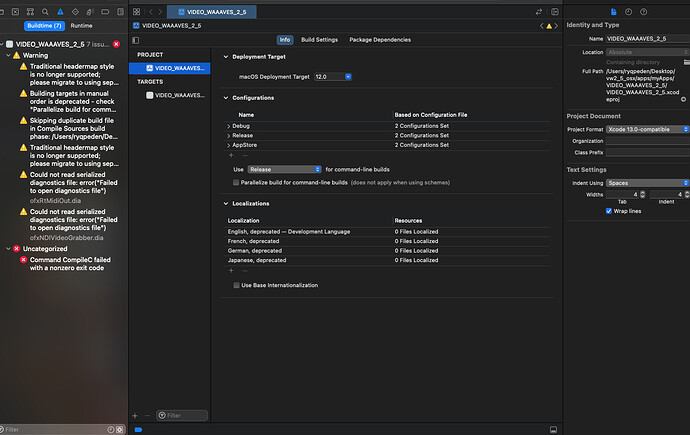Toggle the project and targets list sidebar icon
690x435 pixels.
[136, 40]
